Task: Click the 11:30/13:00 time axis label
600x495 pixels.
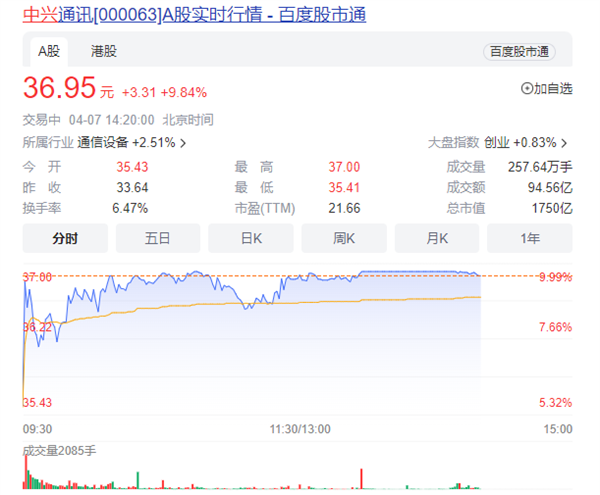Action: 300,429
